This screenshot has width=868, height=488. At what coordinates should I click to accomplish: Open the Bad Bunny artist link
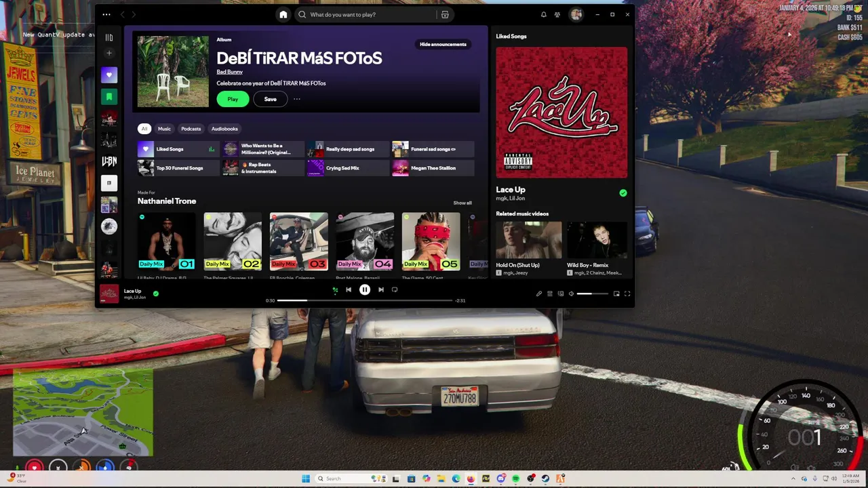point(229,72)
